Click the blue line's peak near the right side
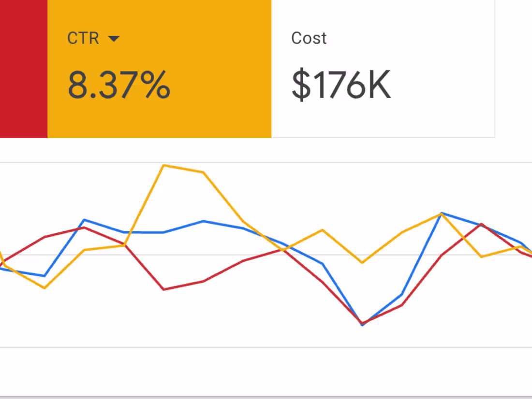Viewport: 532px width, 399px height. coord(442,213)
